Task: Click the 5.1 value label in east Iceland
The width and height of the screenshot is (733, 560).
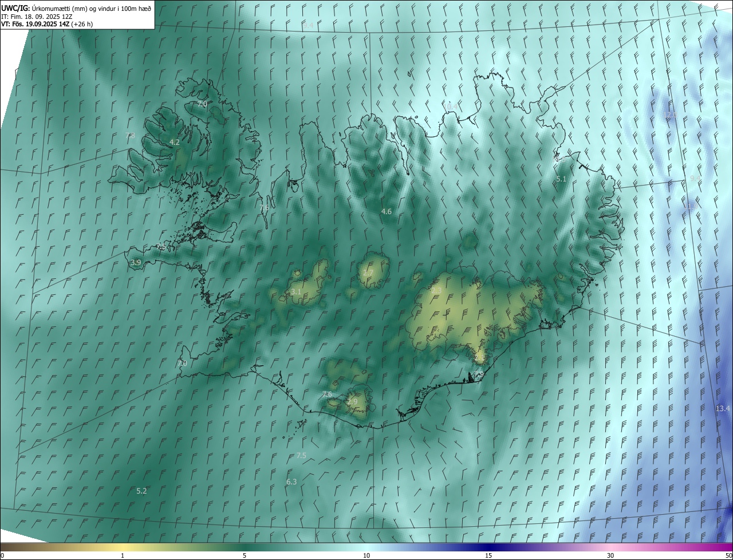Action: [561, 179]
